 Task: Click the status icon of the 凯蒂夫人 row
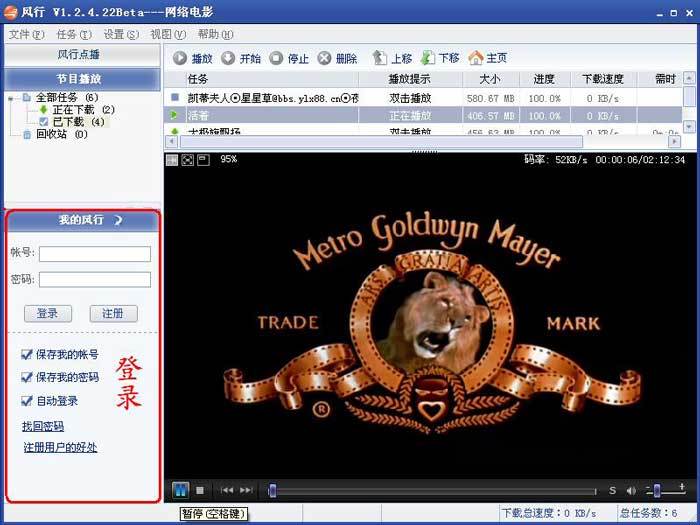(175, 97)
